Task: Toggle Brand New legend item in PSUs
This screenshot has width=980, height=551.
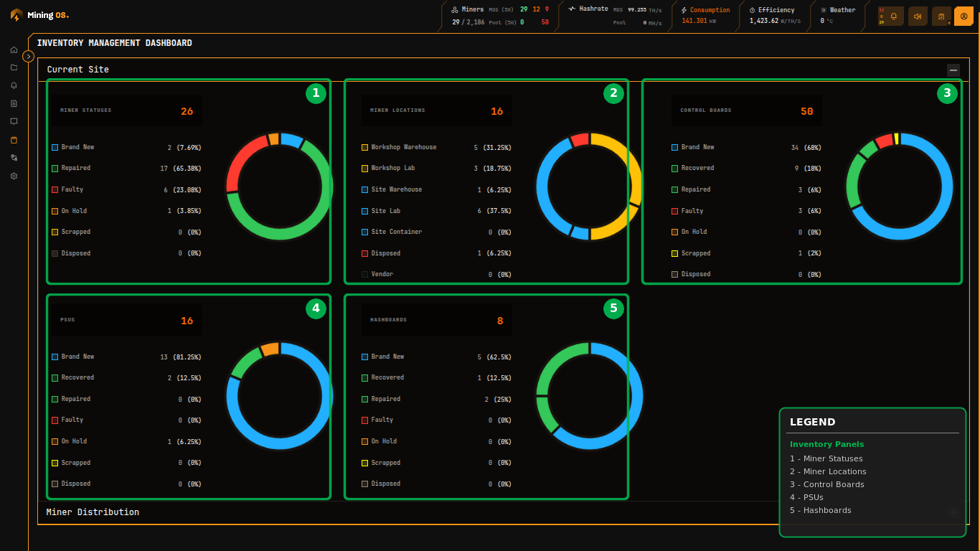Action: click(x=77, y=357)
